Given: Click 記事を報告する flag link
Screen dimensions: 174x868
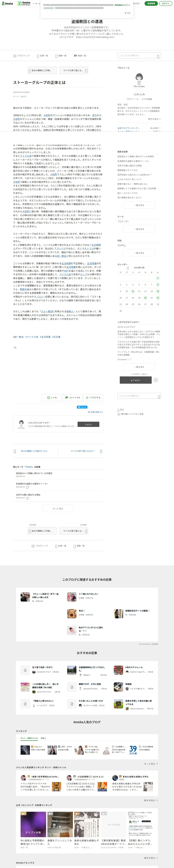Looking at the screenshot, I should (x=95, y=412).
